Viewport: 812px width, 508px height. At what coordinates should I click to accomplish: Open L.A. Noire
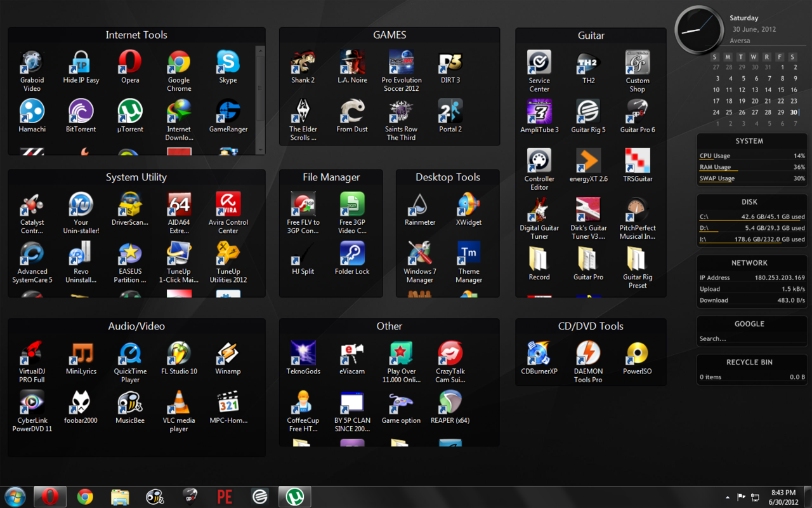tap(352, 67)
